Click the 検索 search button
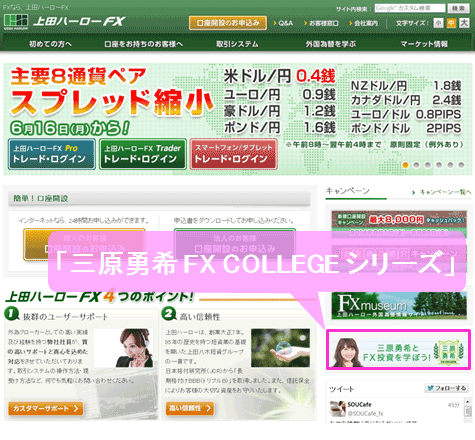 pyautogui.click(x=458, y=8)
